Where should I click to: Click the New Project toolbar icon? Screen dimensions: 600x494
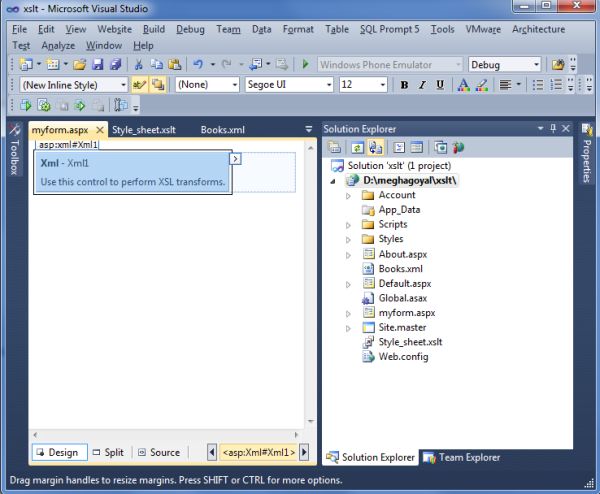pos(26,64)
